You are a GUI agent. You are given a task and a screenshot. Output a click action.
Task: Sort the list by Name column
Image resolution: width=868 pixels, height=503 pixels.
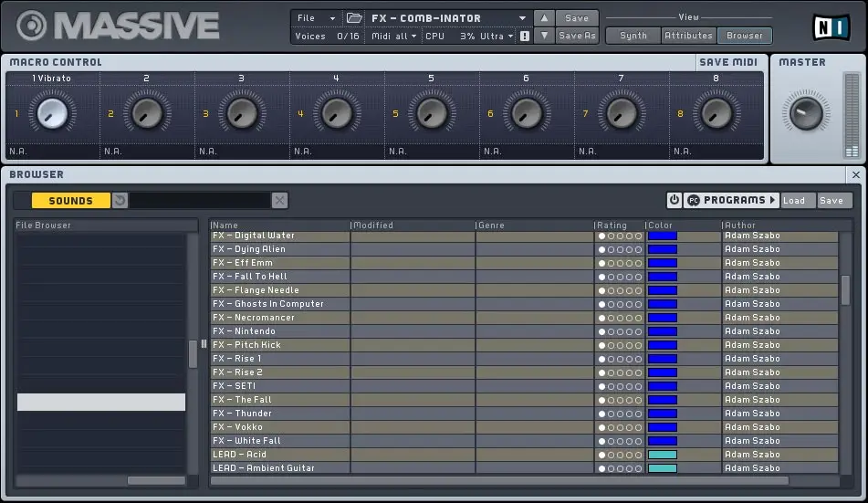[279, 225]
